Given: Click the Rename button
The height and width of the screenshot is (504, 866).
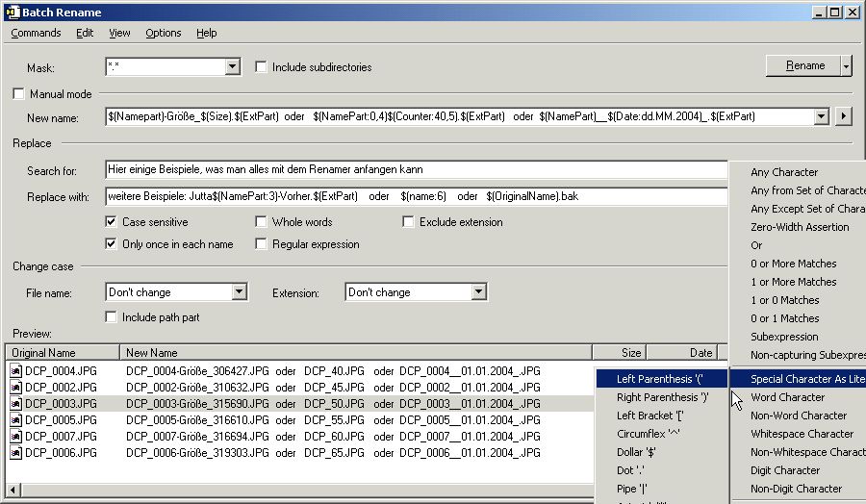Looking at the screenshot, I should 803,65.
